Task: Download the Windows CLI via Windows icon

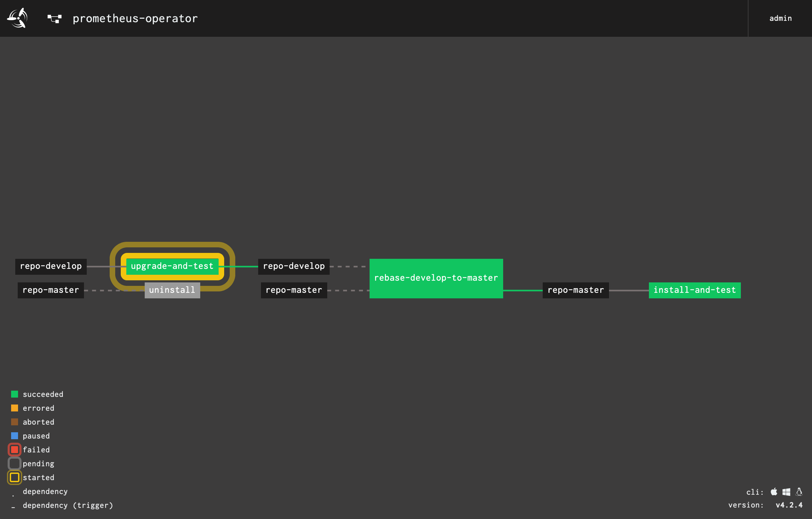Action: tap(786, 492)
